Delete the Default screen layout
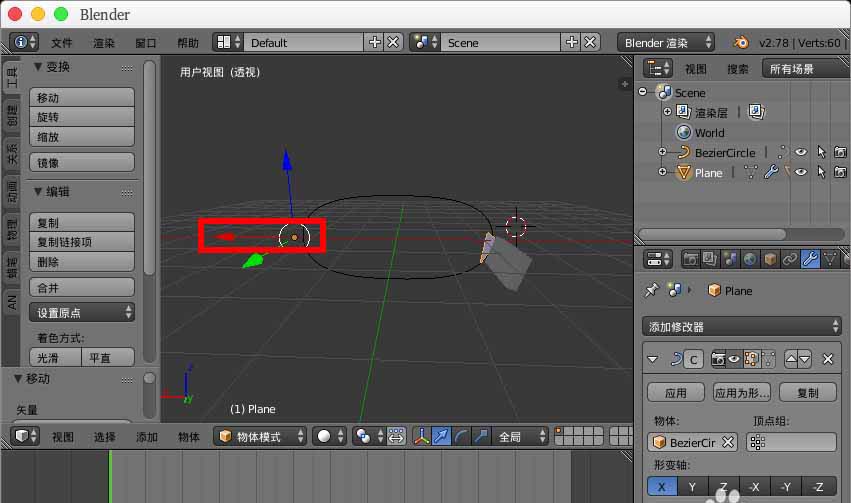 pyautogui.click(x=393, y=42)
